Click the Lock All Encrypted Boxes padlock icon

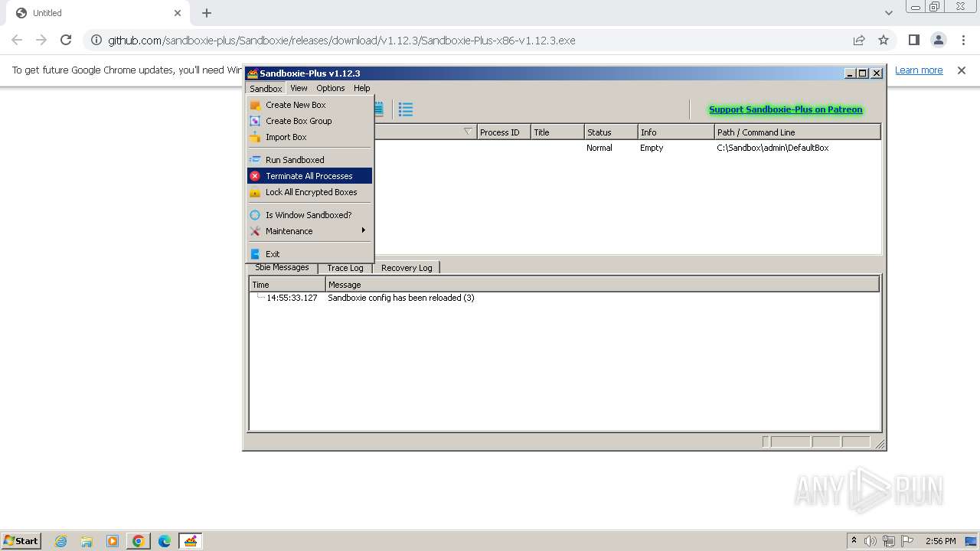coord(255,192)
